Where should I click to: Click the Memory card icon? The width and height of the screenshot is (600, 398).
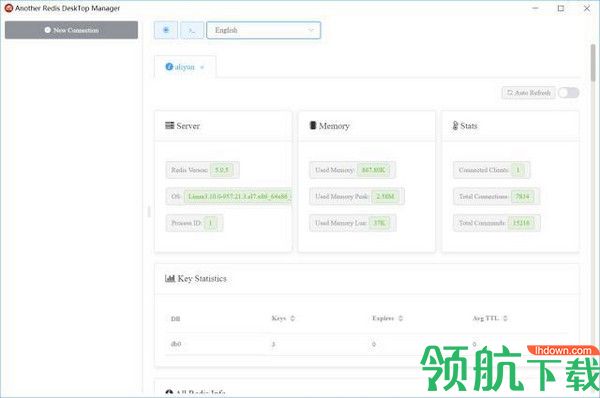click(313, 125)
